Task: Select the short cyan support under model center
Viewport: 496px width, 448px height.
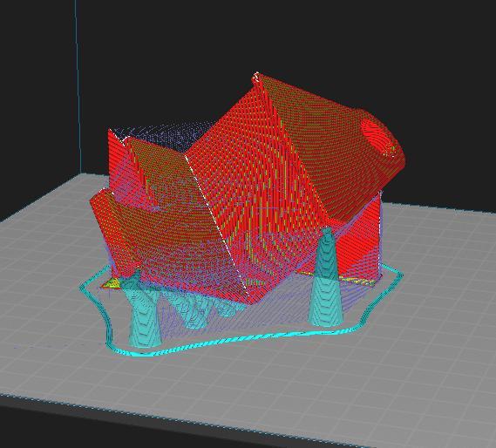Action: tap(193, 312)
